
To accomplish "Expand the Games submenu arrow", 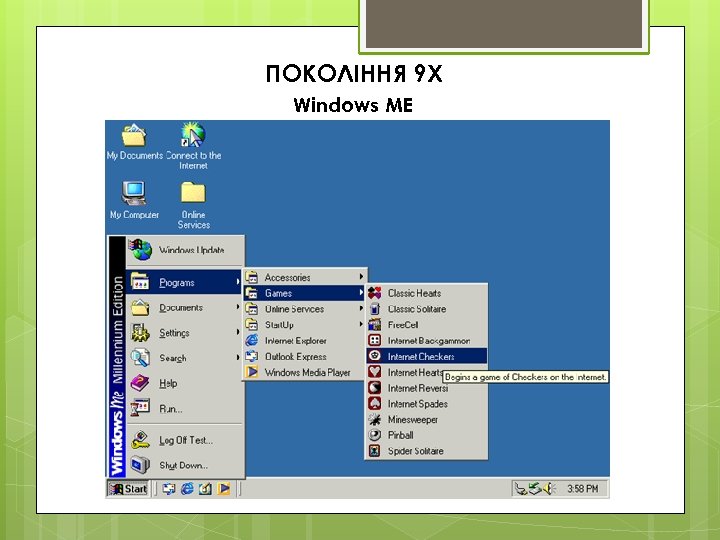I will tap(361, 292).
